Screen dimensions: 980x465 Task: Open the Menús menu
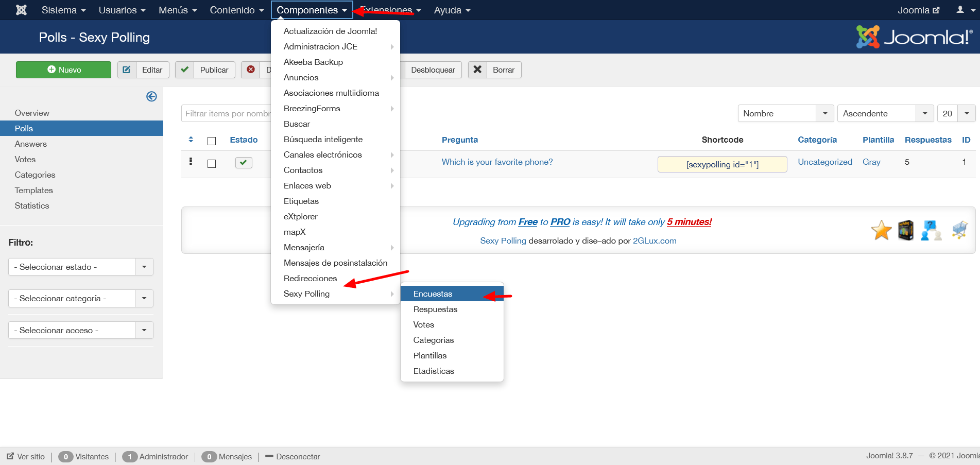tap(178, 10)
